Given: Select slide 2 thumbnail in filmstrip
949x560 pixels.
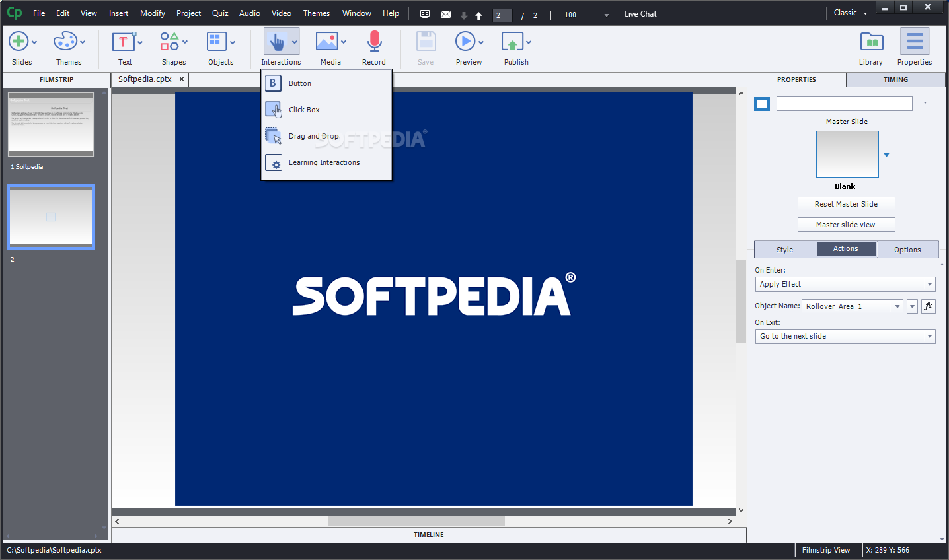Looking at the screenshot, I should tap(51, 217).
